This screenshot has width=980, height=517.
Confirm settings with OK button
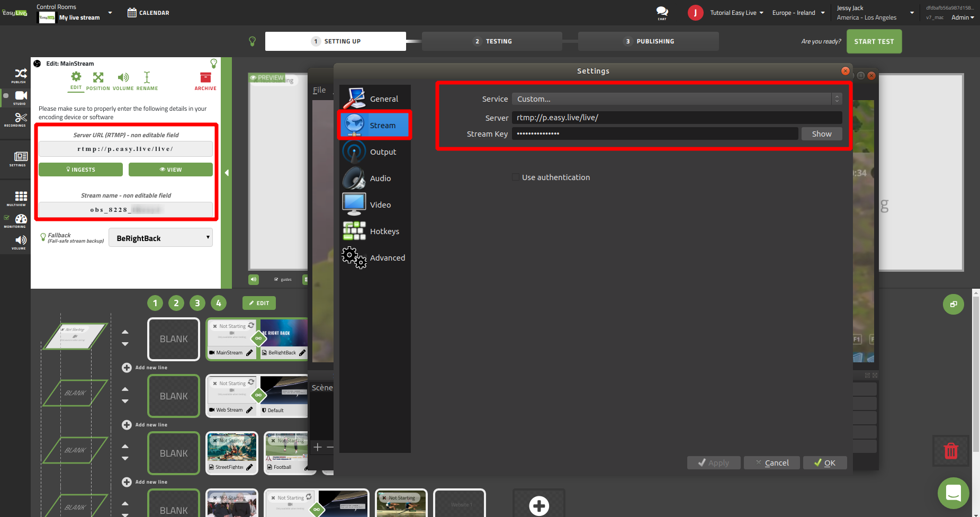[x=825, y=462]
